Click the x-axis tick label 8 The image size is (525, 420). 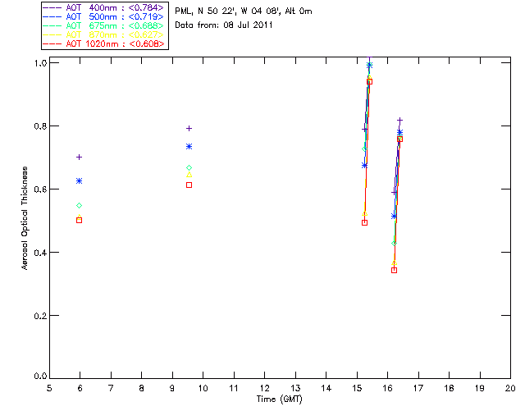pos(142,388)
